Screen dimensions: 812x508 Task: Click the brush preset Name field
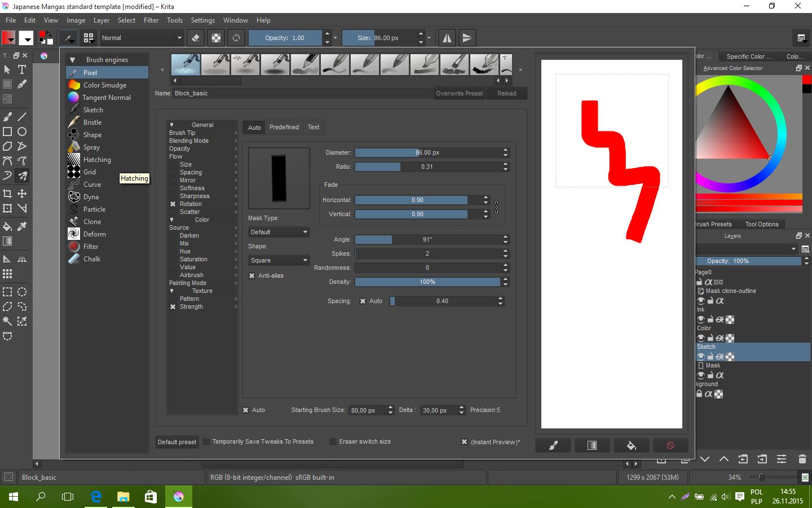point(302,93)
